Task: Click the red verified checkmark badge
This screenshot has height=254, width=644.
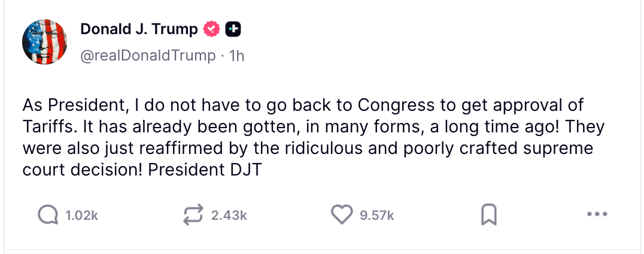Action: coord(211,28)
